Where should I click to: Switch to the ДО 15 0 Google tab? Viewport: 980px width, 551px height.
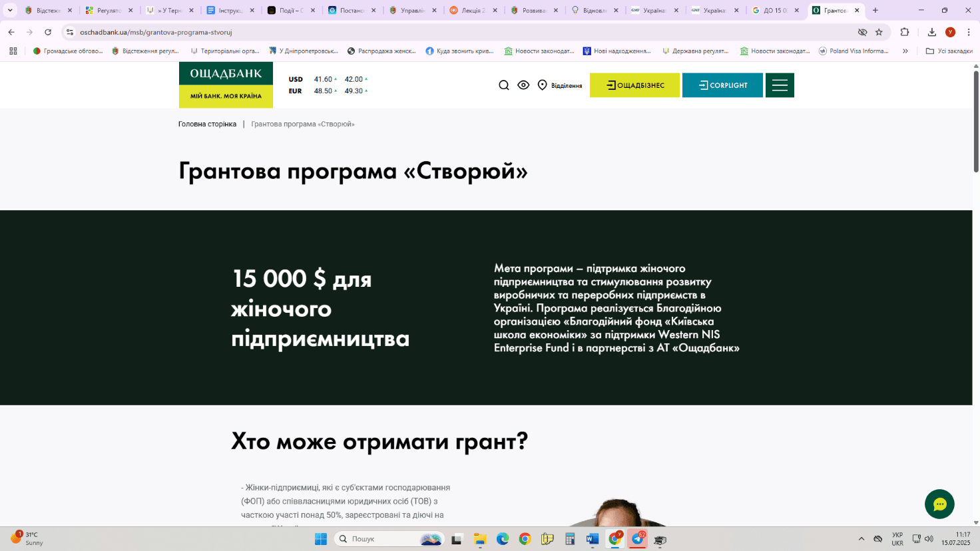pos(776,10)
